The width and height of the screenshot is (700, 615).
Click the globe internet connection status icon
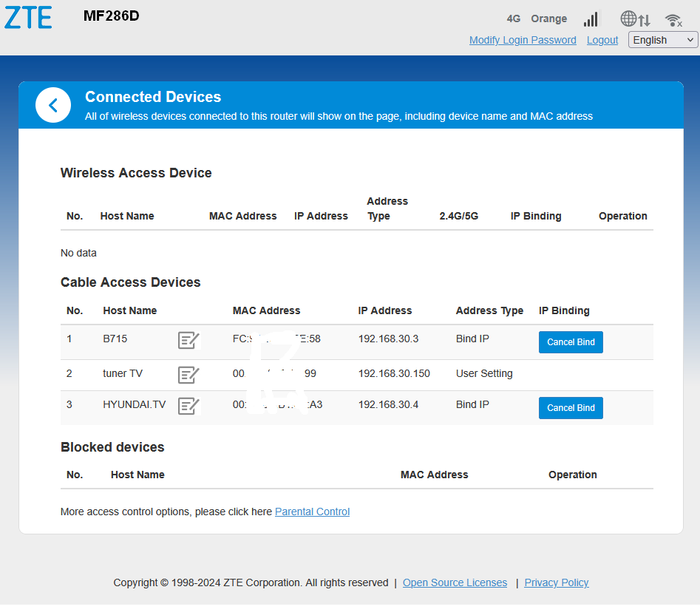pyautogui.click(x=629, y=19)
